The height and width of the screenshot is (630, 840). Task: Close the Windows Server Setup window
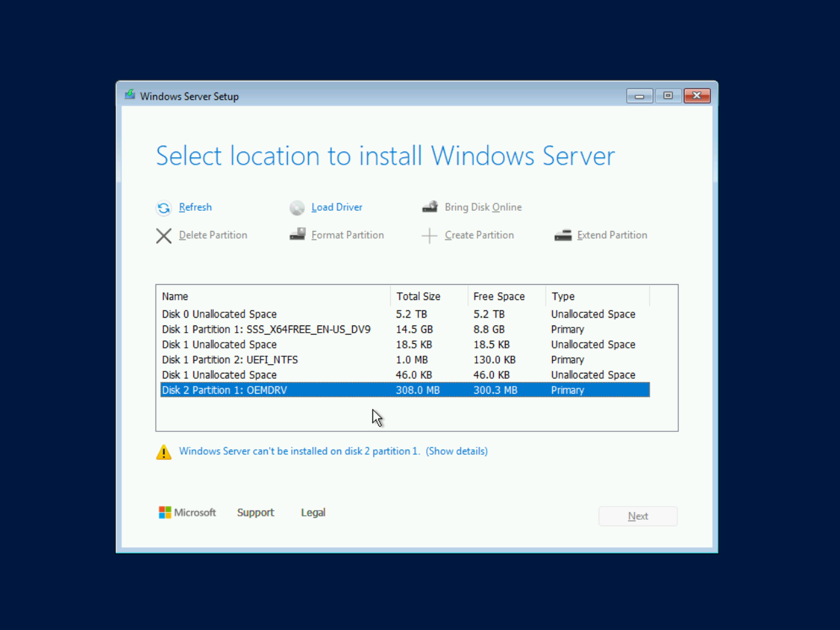[697, 96]
